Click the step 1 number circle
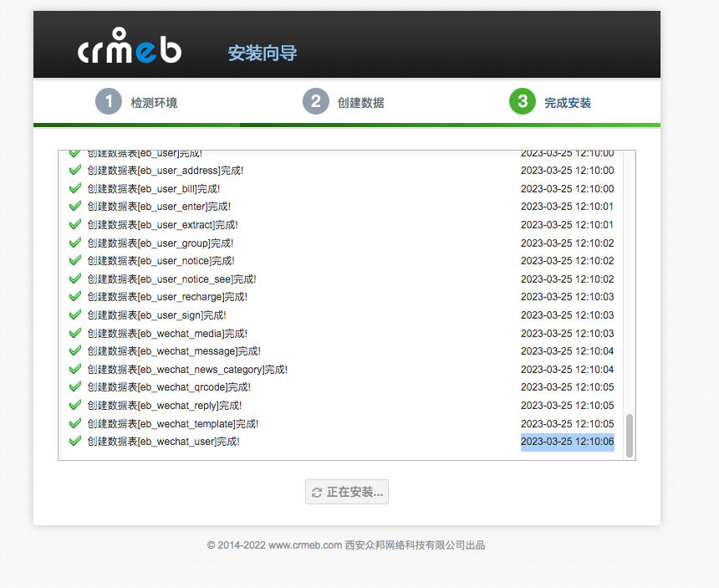 point(109,101)
